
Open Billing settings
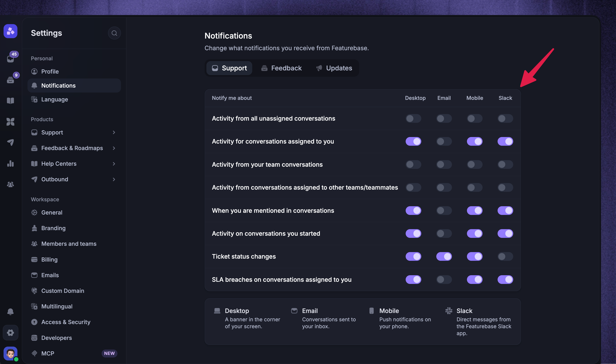point(74,260)
